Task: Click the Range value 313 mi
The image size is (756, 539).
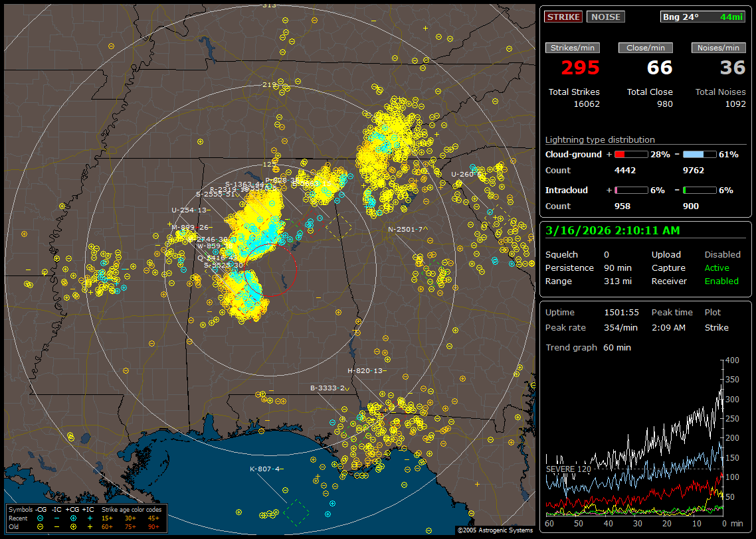Action: point(617,281)
